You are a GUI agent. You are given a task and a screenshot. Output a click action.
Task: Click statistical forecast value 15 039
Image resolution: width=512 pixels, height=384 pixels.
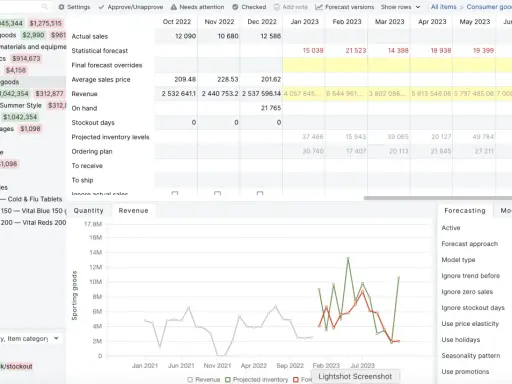pos(313,51)
